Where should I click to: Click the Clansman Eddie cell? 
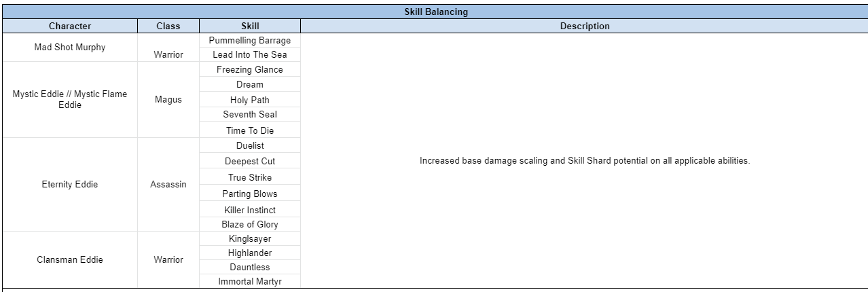tap(70, 259)
